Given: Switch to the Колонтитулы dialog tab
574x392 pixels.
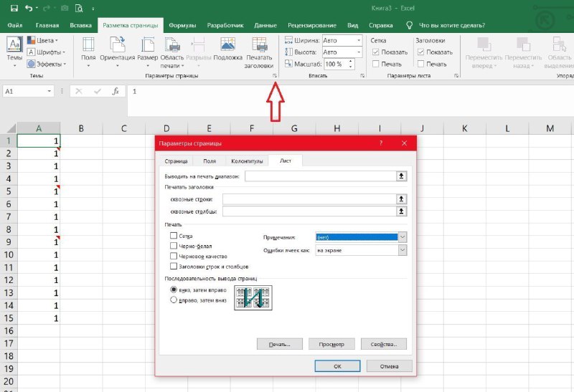Looking at the screenshot, I should coord(247,161).
